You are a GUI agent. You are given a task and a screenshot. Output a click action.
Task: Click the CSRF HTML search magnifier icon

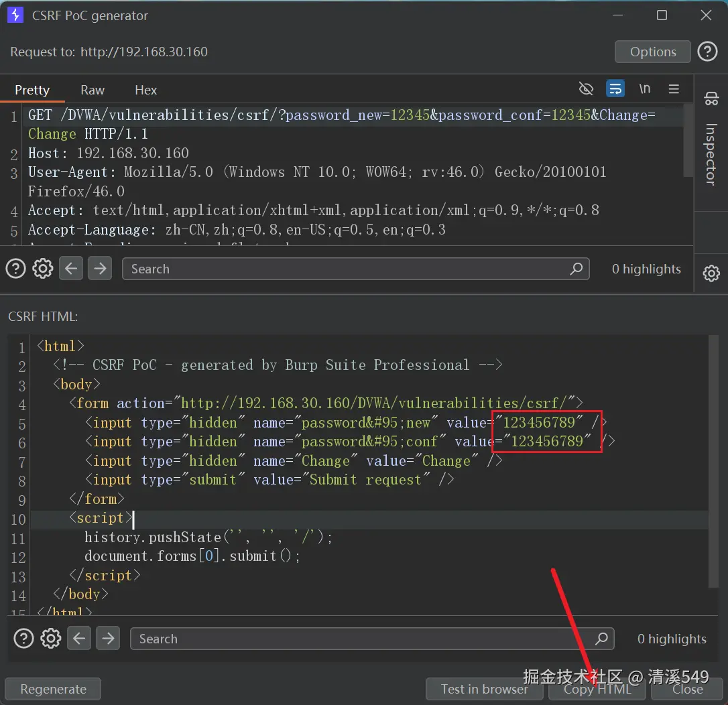(601, 638)
